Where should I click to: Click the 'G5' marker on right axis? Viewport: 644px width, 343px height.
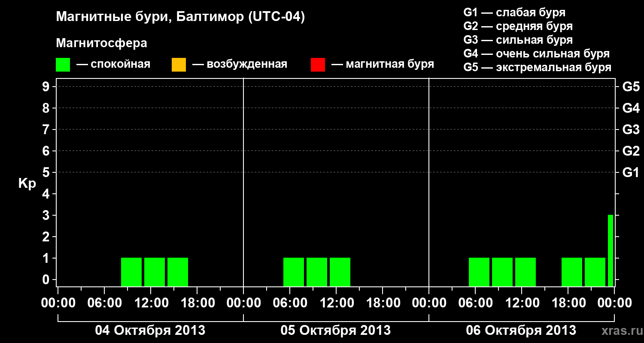tap(631, 87)
